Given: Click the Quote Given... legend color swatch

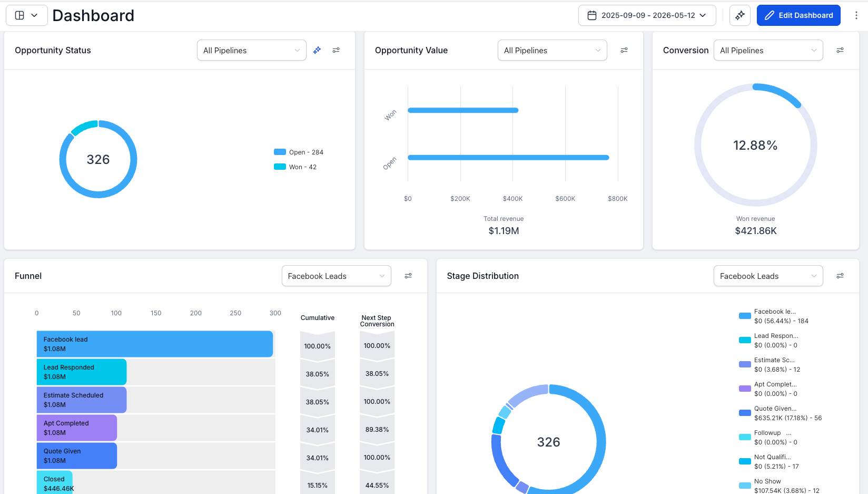Looking at the screenshot, I should (745, 413).
